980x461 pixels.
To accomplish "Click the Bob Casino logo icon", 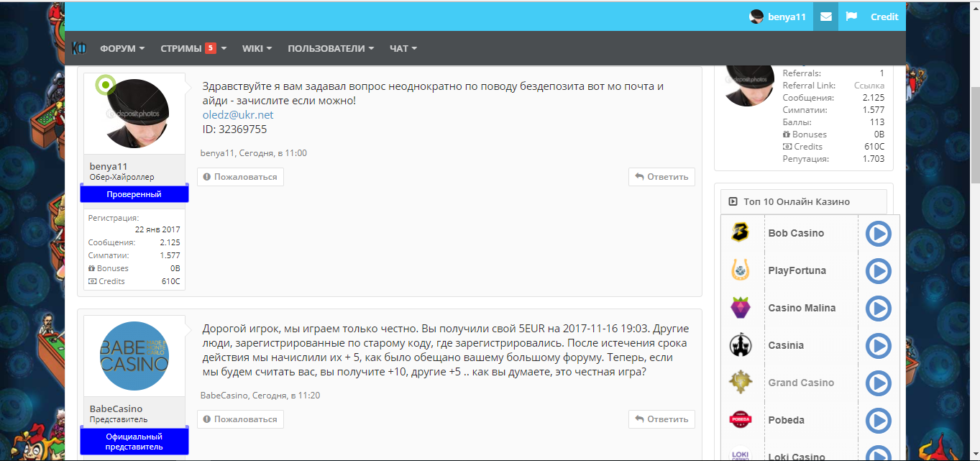I will click(741, 233).
